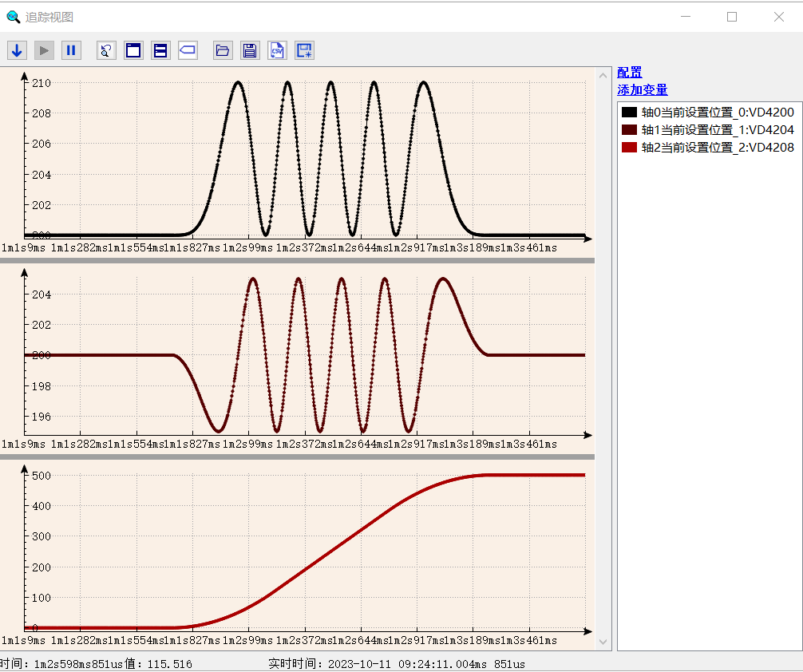
Task: Click the blue down-arrow download icon
Action: (17, 50)
